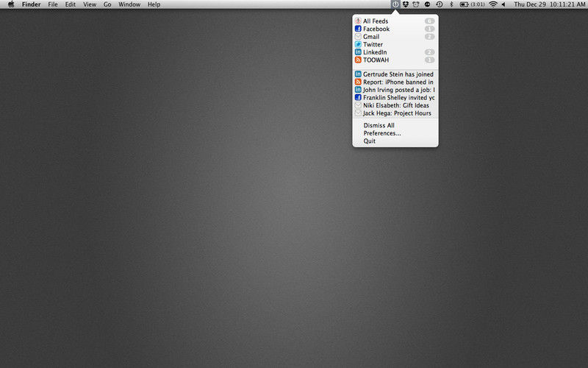Click the volume speaker icon

pos(503,4)
